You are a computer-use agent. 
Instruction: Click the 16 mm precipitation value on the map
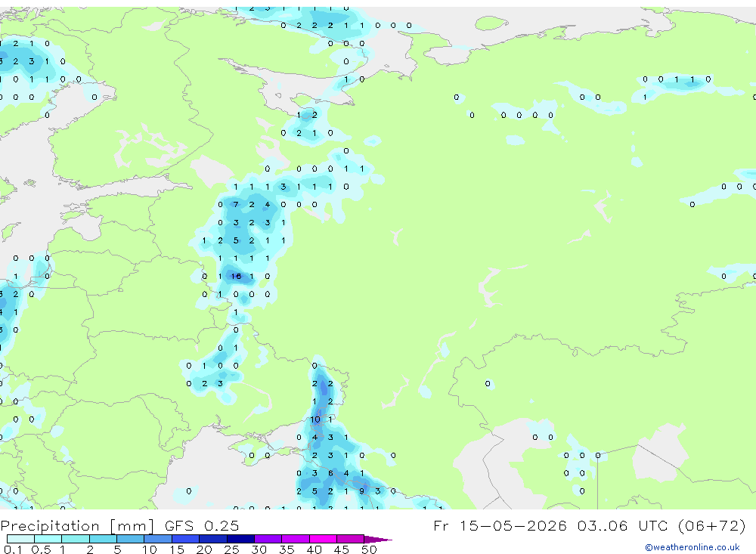[236, 277]
